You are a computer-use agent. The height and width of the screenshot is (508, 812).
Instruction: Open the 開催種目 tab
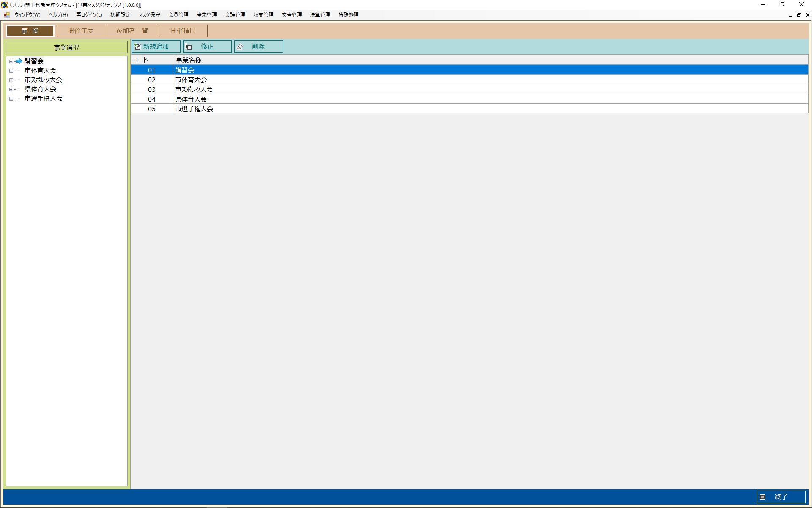click(x=183, y=31)
